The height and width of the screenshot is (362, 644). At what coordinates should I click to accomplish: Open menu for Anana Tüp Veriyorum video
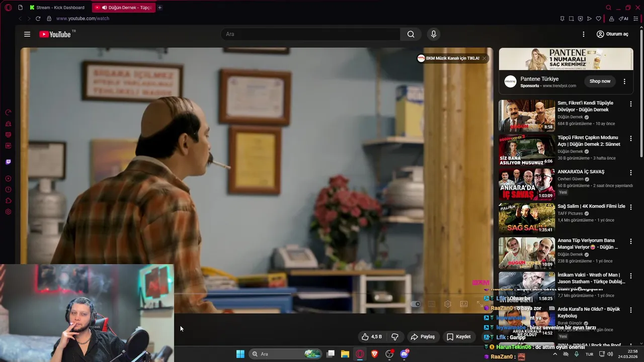(631, 241)
